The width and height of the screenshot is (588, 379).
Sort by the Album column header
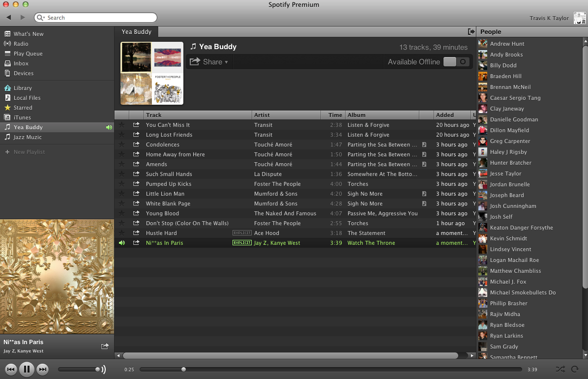(x=382, y=115)
